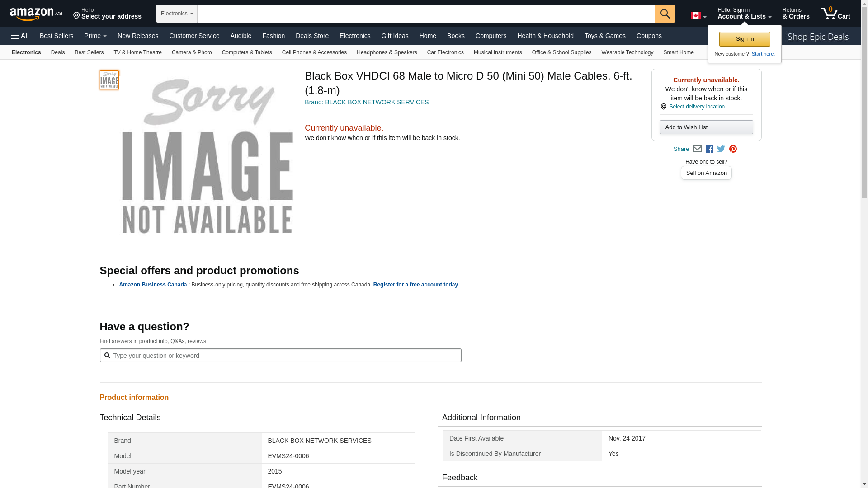Click Select delivery location link
The image size is (868, 488).
coord(697,107)
